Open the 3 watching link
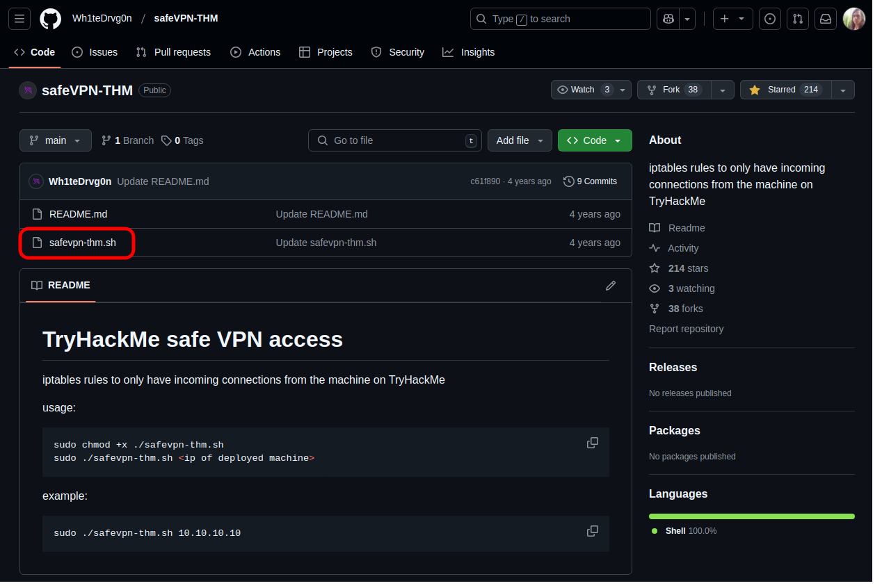882x588 pixels. (x=682, y=288)
